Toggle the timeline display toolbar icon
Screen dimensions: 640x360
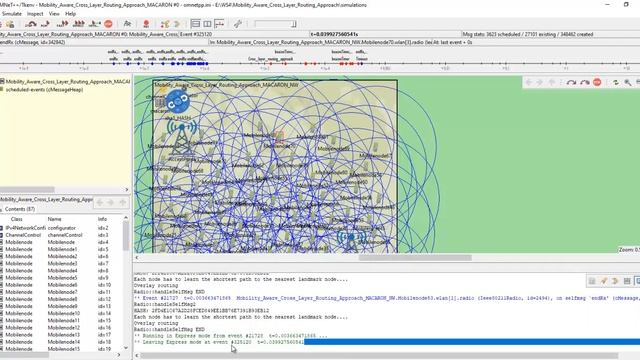(219, 24)
